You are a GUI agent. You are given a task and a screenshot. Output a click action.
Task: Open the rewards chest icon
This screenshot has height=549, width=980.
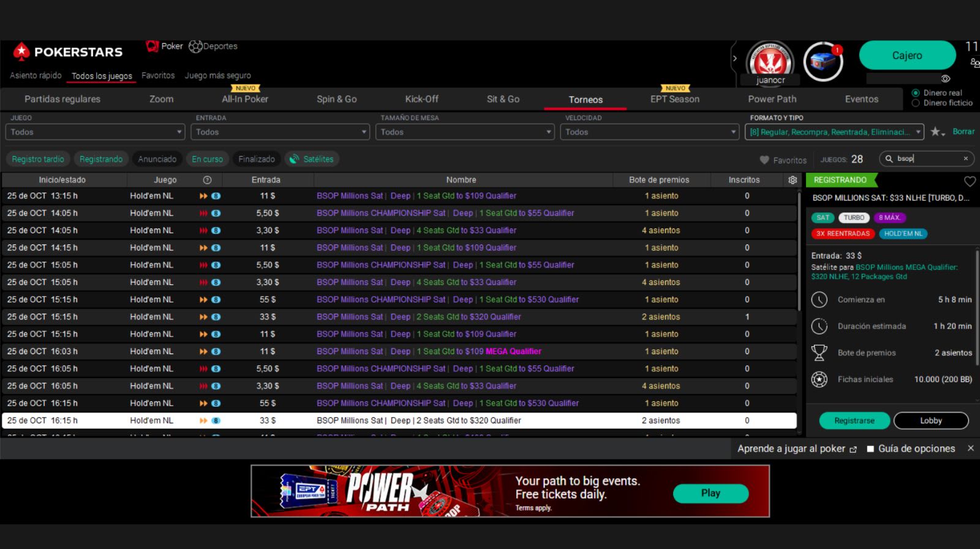click(823, 62)
